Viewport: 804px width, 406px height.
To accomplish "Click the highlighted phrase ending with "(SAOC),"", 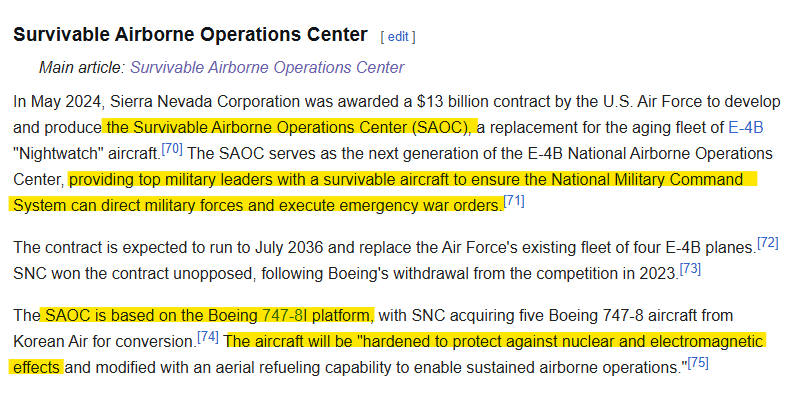I will tap(290, 127).
